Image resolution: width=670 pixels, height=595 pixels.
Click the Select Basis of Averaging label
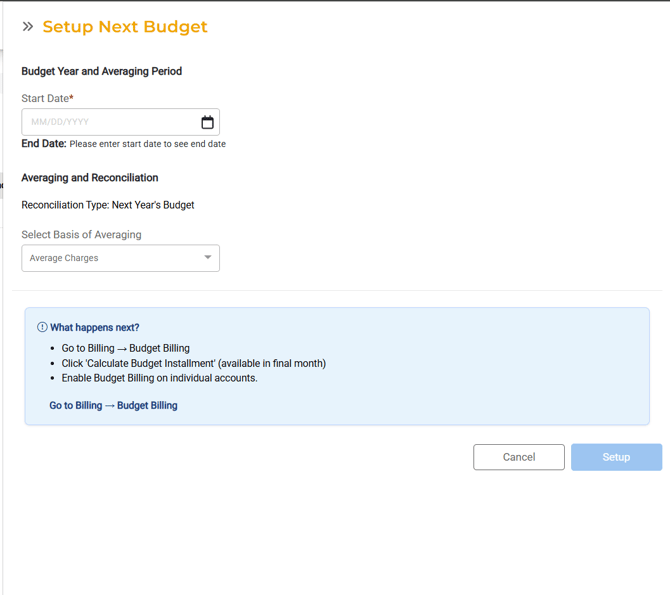(x=81, y=235)
